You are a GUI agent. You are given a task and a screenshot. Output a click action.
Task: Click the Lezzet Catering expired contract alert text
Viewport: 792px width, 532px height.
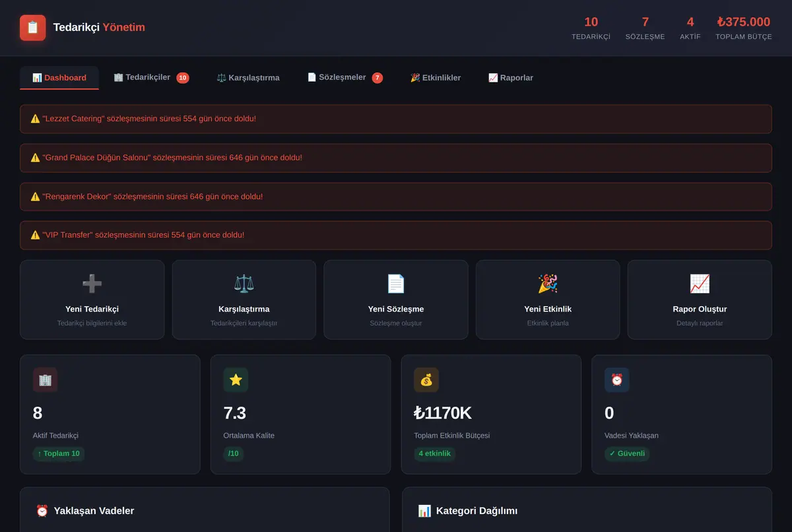(149, 119)
